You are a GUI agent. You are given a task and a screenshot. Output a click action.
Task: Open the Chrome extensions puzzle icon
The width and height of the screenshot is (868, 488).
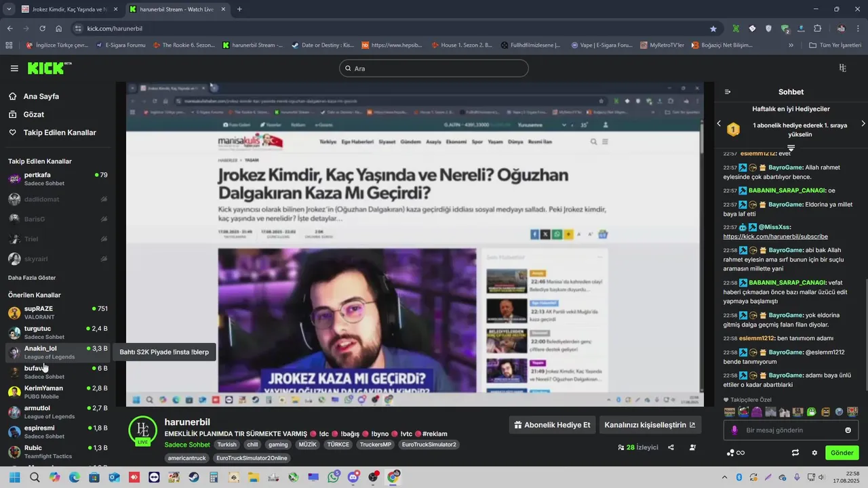point(817,28)
